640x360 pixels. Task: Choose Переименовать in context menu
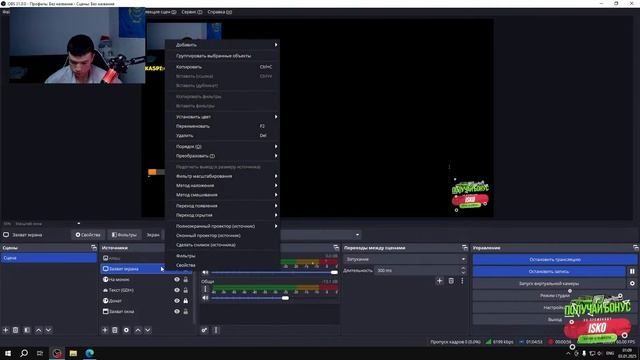222,126
